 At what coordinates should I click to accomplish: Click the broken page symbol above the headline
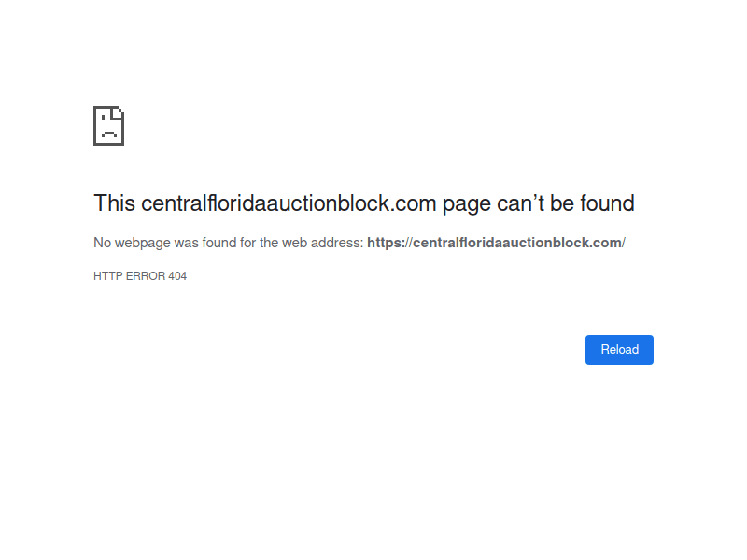108,125
